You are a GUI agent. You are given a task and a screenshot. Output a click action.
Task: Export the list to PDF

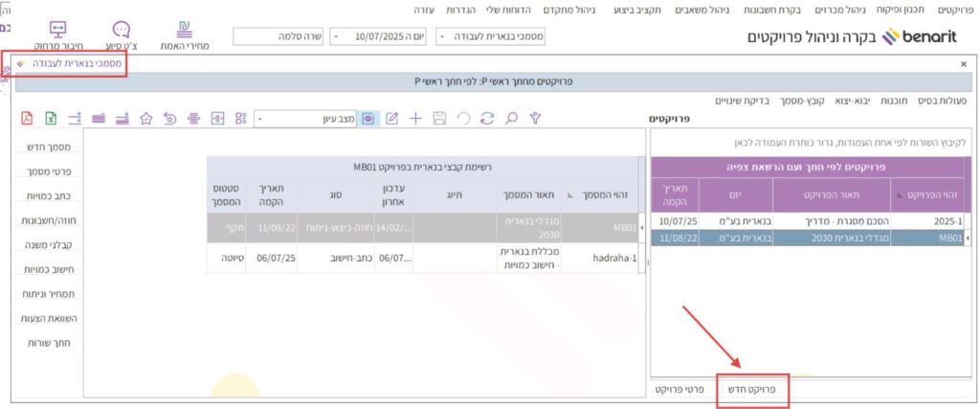pos(27,119)
